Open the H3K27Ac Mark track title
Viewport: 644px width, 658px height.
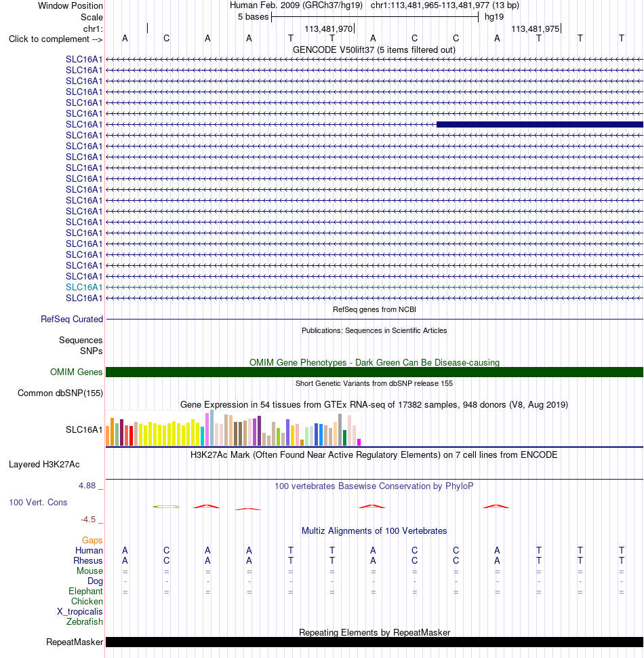coord(374,455)
